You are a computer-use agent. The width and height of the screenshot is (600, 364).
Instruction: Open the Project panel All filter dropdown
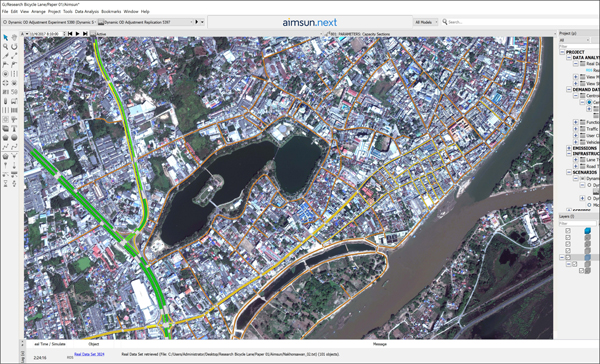tap(574, 40)
